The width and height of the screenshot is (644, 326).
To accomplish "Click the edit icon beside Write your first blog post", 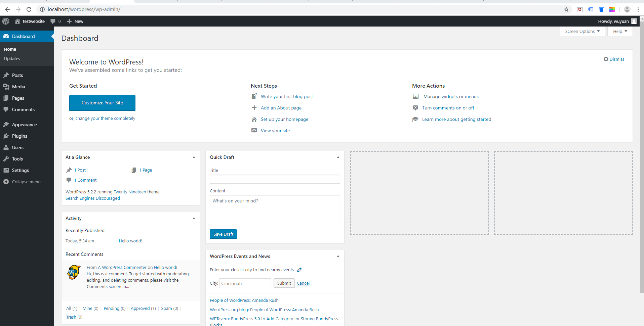I will (x=254, y=96).
